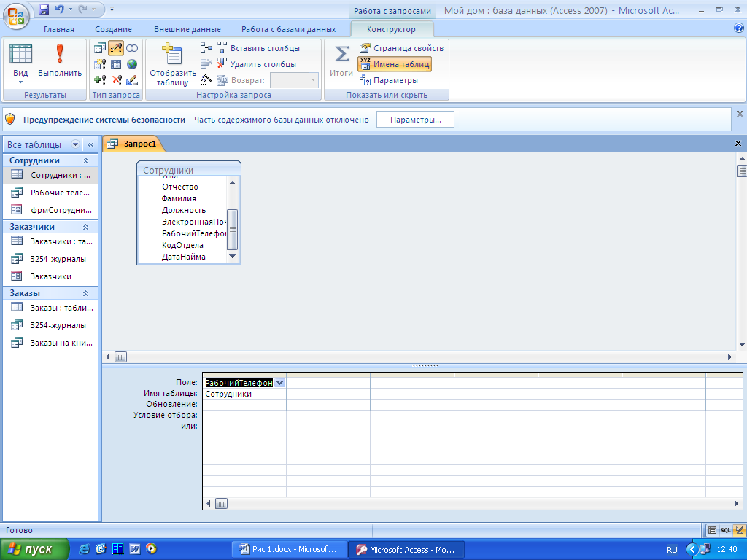Click the Итоги sigma totals icon

coord(341,61)
